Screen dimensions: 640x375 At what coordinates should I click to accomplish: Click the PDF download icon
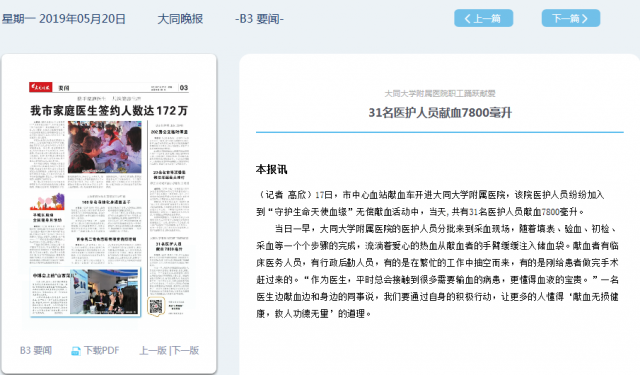[x=76, y=351]
